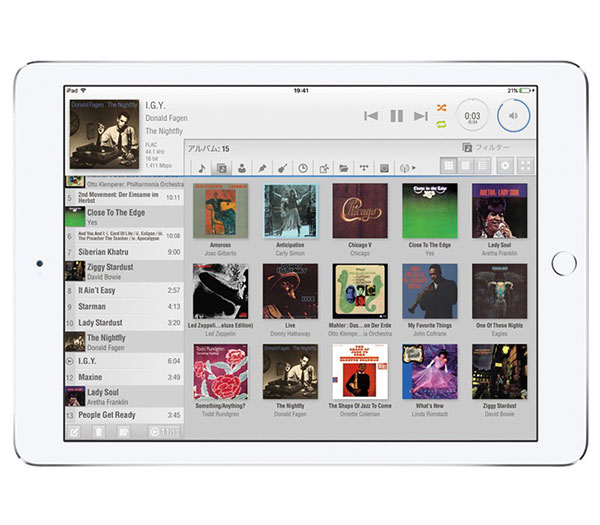Browse by songs using the music note icon
Image resolution: width=600 pixels, height=525 pixels.
pyautogui.click(x=200, y=168)
